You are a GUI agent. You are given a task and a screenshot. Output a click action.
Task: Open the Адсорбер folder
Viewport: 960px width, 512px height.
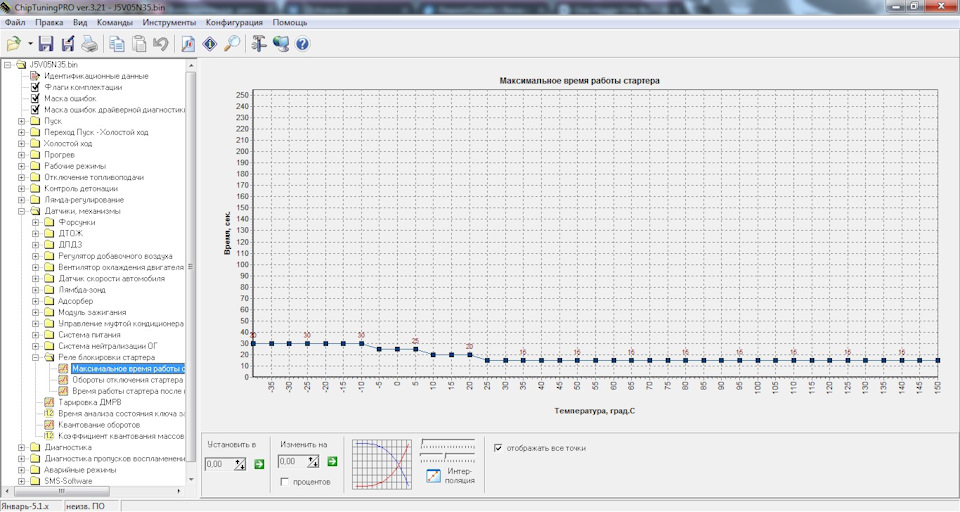[75, 301]
